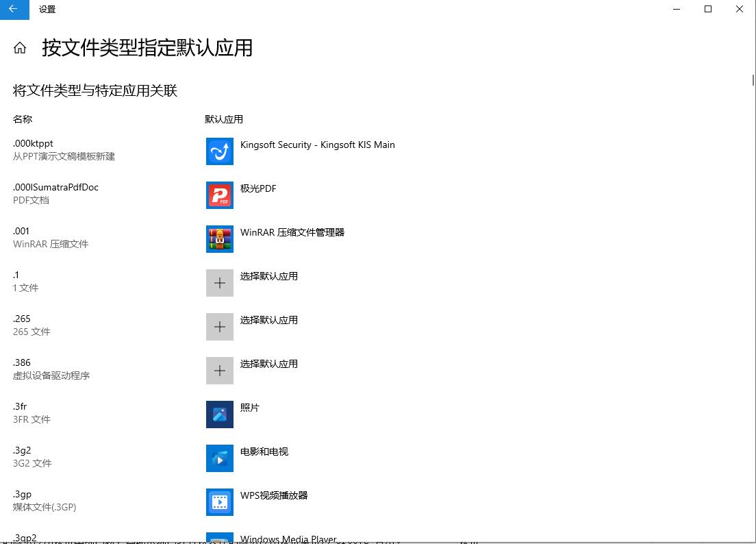The width and height of the screenshot is (756, 544).
Task: Click the home icon above the page title
Action: coord(19,48)
